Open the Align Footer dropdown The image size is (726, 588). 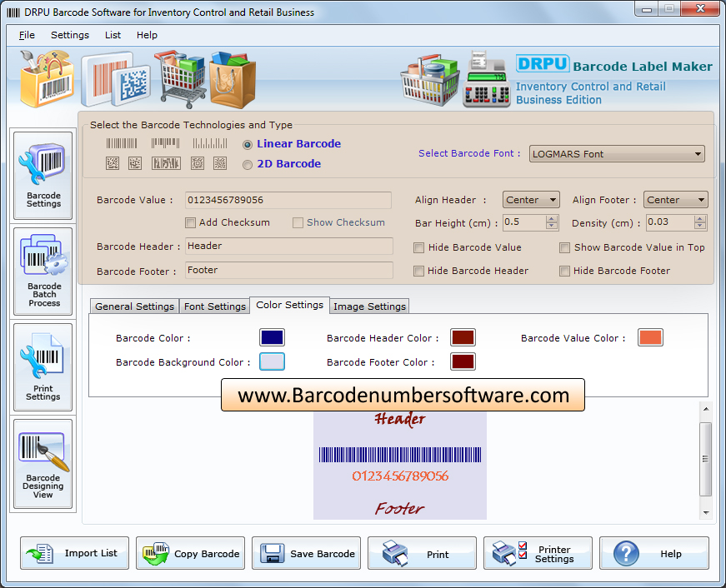tap(675, 200)
